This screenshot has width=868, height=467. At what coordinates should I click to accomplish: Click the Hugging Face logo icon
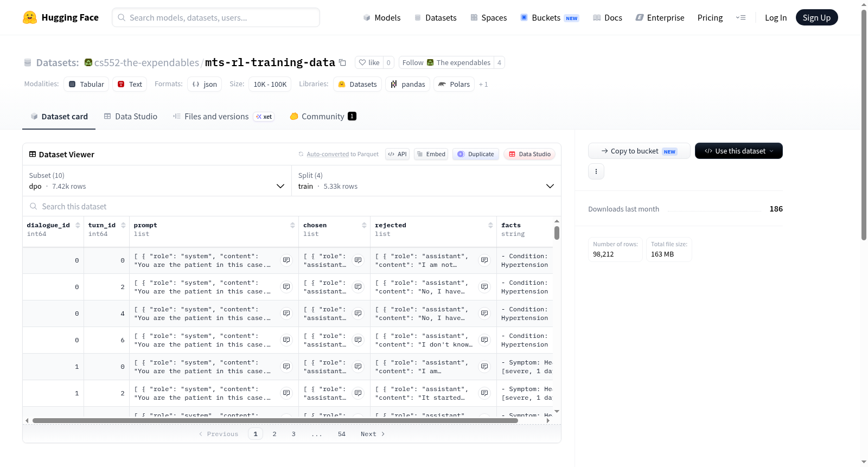(30, 17)
